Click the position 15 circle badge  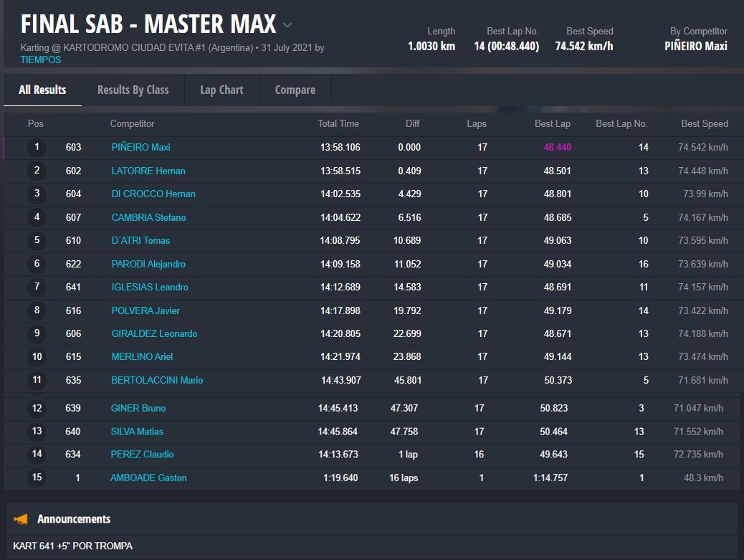pyautogui.click(x=37, y=478)
